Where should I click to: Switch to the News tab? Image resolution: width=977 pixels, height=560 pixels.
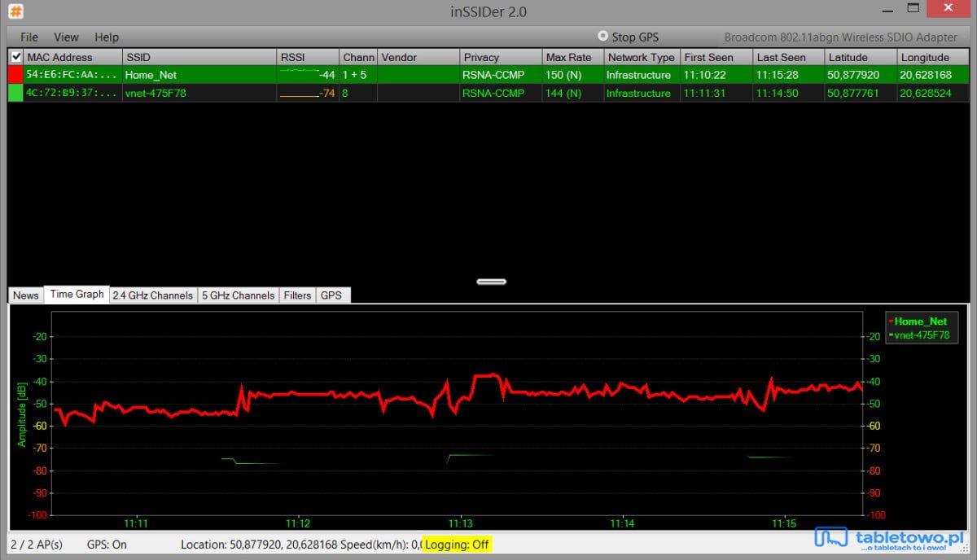click(26, 295)
